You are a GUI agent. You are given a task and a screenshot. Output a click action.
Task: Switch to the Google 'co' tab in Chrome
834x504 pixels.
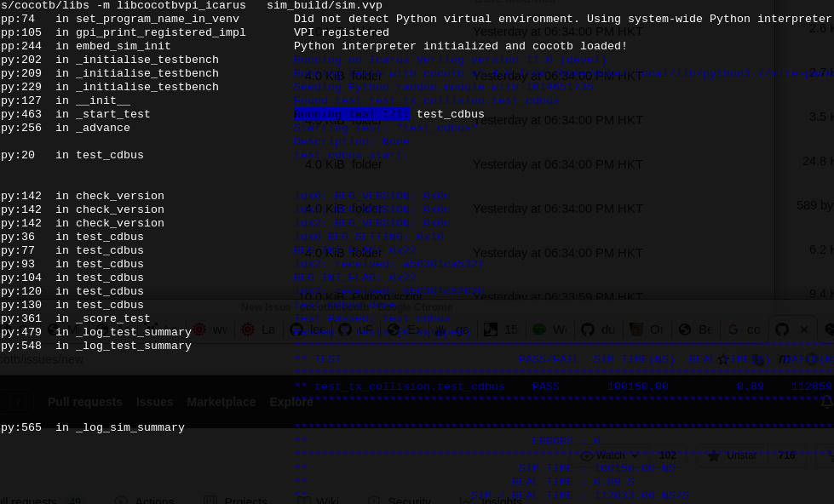[x=745, y=329]
